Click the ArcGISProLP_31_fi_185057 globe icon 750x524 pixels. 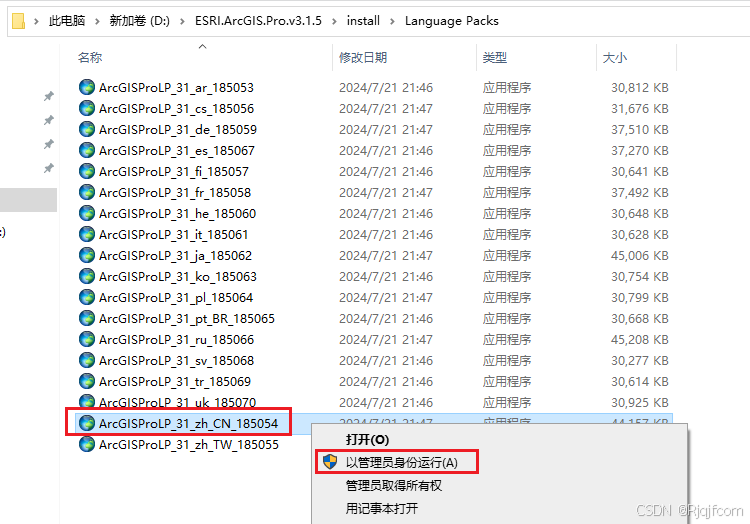pyautogui.click(x=87, y=171)
